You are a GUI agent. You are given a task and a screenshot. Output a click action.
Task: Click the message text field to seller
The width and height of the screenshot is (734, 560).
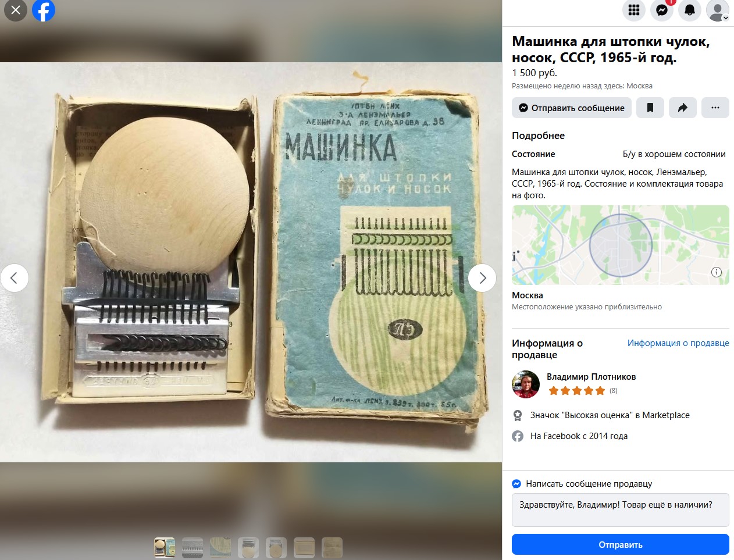coord(621,510)
